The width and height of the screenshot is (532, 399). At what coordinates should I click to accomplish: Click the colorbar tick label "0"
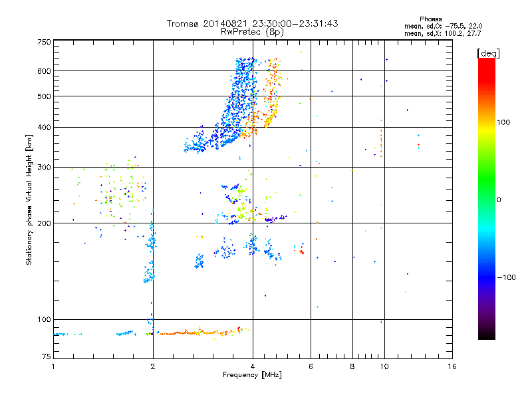coord(499,200)
